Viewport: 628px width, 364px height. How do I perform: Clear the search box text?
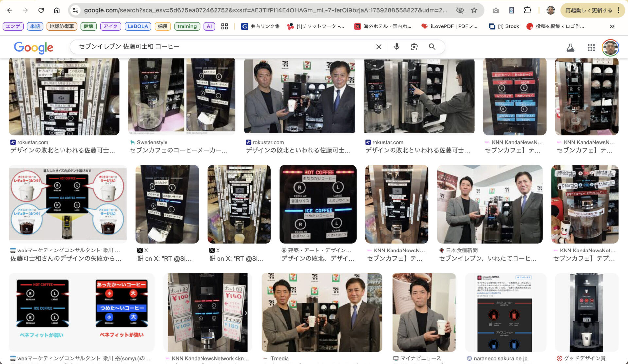pos(379,47)
